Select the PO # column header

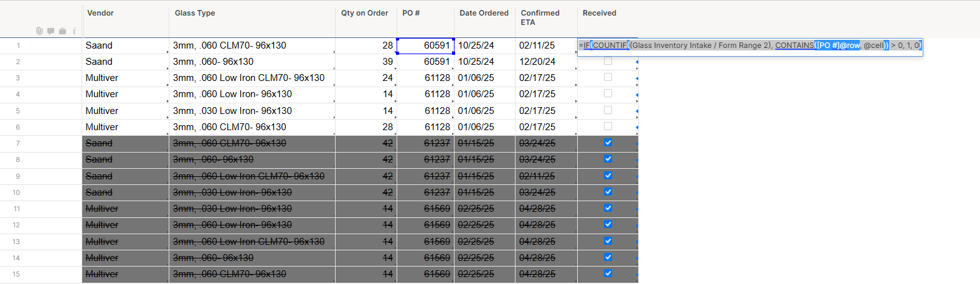426,19
